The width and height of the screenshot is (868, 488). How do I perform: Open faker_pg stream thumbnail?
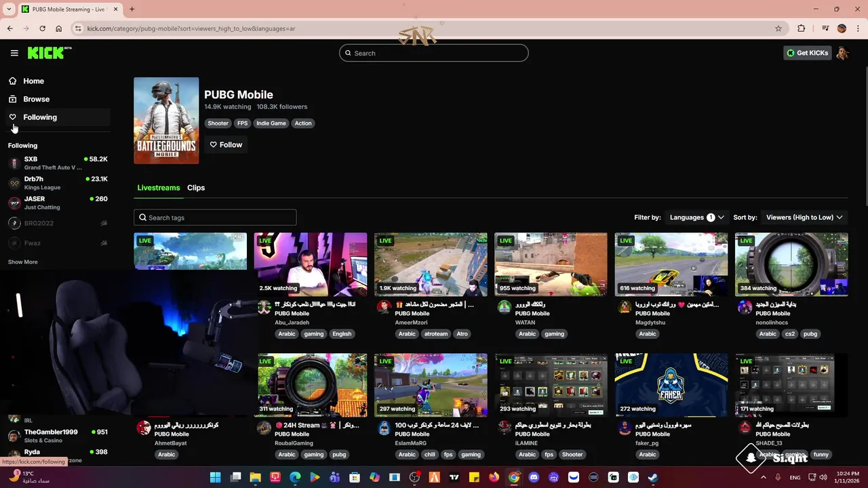(x=671, y=385)
